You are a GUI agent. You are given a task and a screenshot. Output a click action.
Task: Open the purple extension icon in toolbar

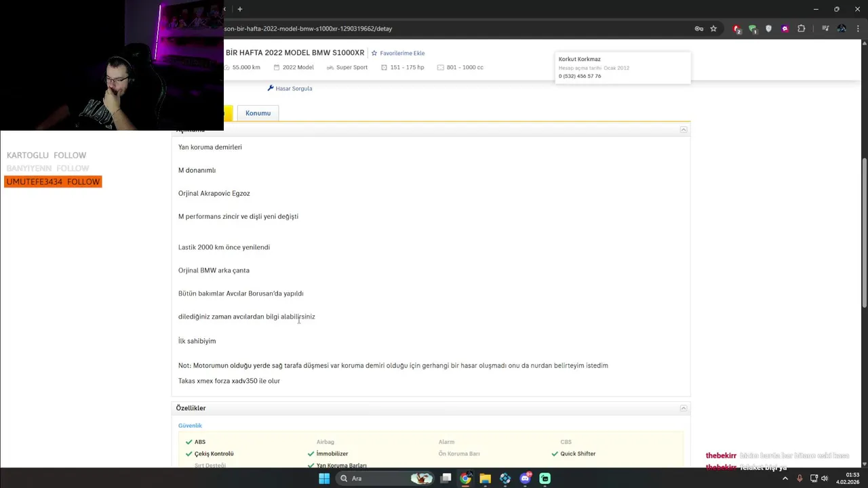pyautogui.click(x=785, y=28)
